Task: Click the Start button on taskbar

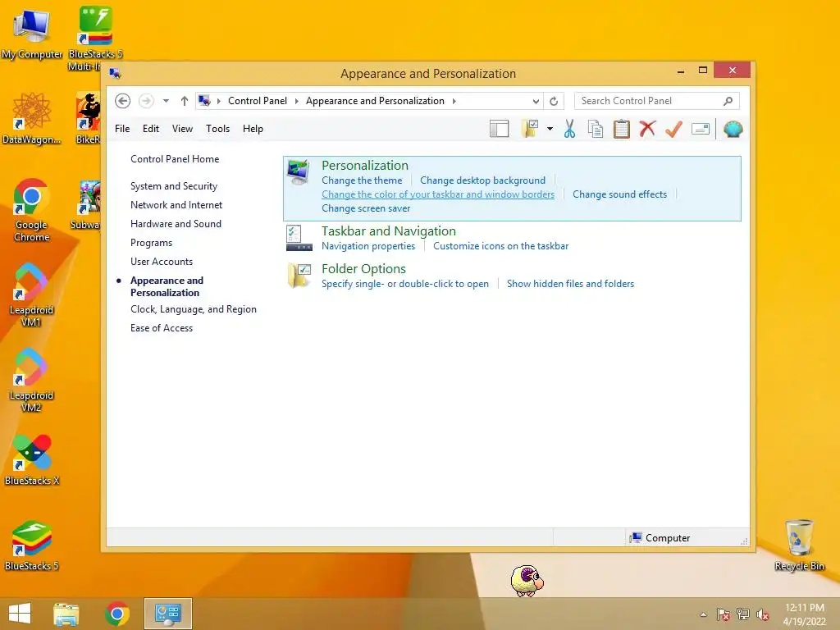Action: click(20, 614)
